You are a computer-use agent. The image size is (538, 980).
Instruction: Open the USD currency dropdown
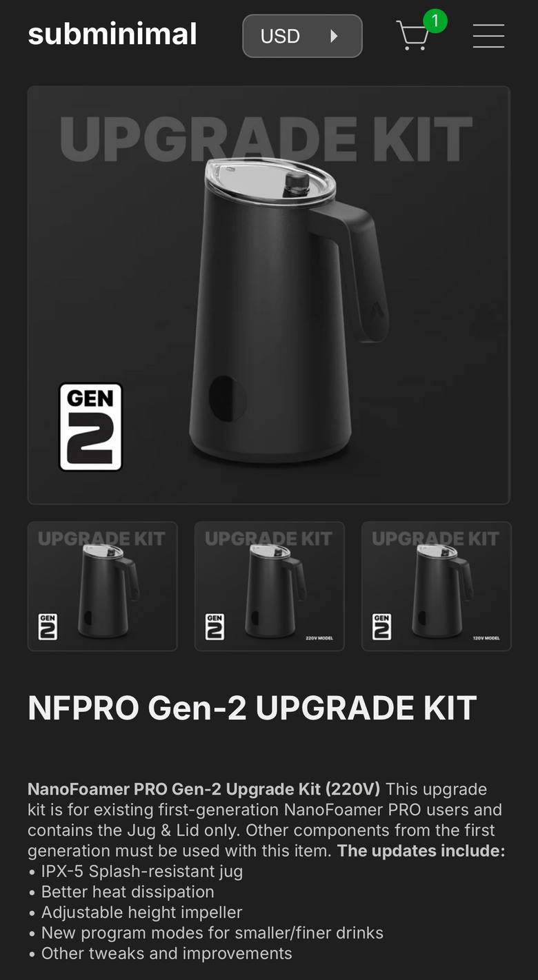pos(302,36)
